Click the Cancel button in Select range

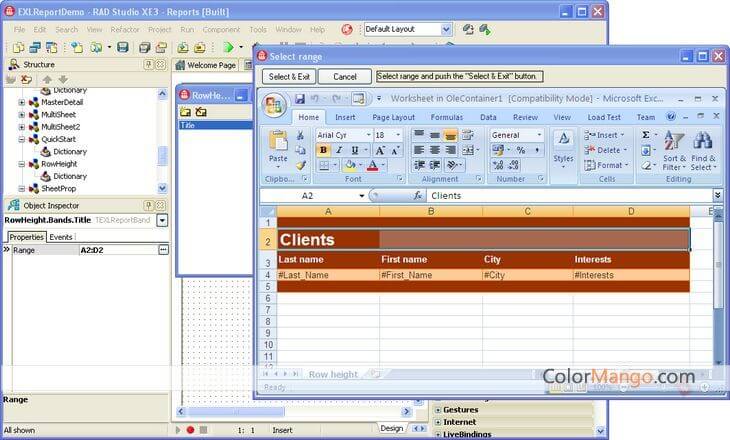344,77
